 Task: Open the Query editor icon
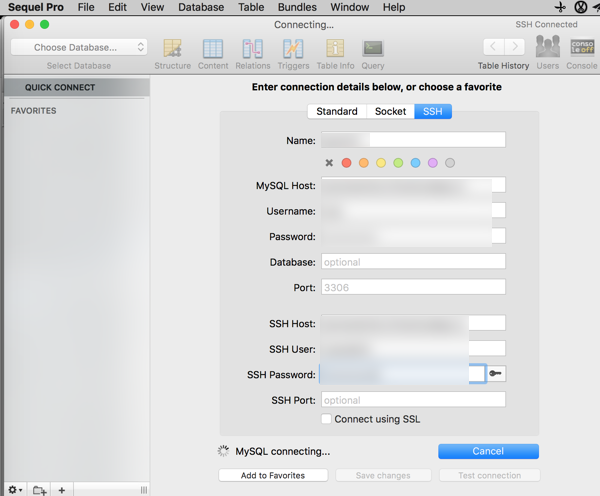point(373,49)
